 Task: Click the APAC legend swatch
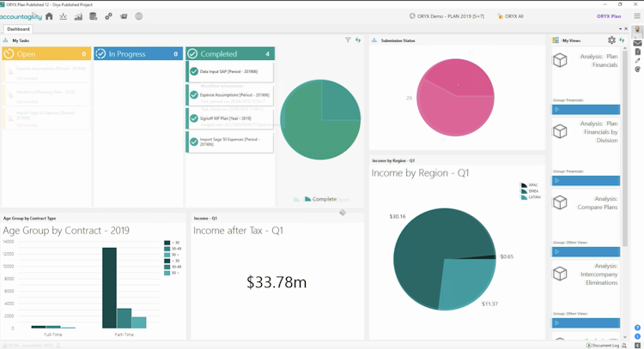pyautogui.click(x=524, y=185)
